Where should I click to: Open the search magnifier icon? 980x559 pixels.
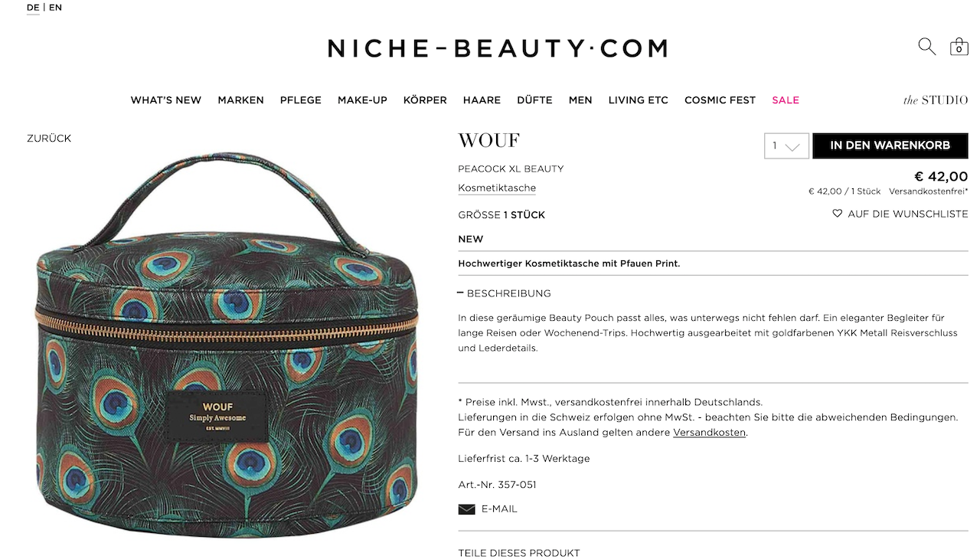pos(926,47)
